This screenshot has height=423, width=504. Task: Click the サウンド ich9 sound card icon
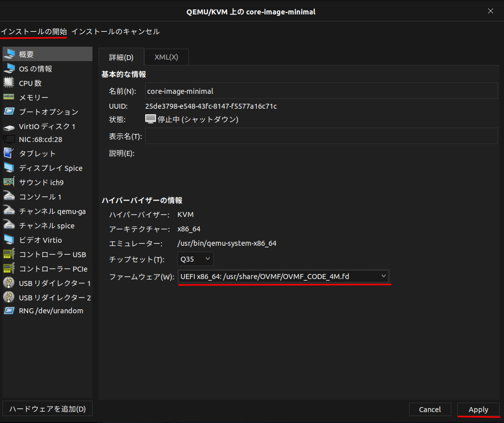9,182
